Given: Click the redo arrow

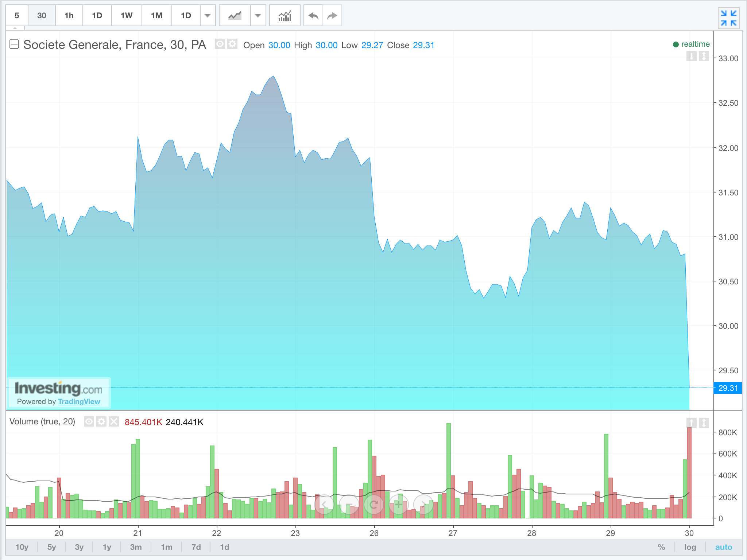Looking at the screenshot, I should coord(332,16).
